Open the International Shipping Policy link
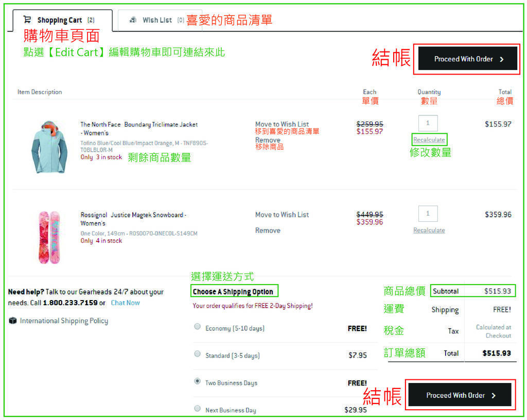The image size is (527, 420). [64, 321]
